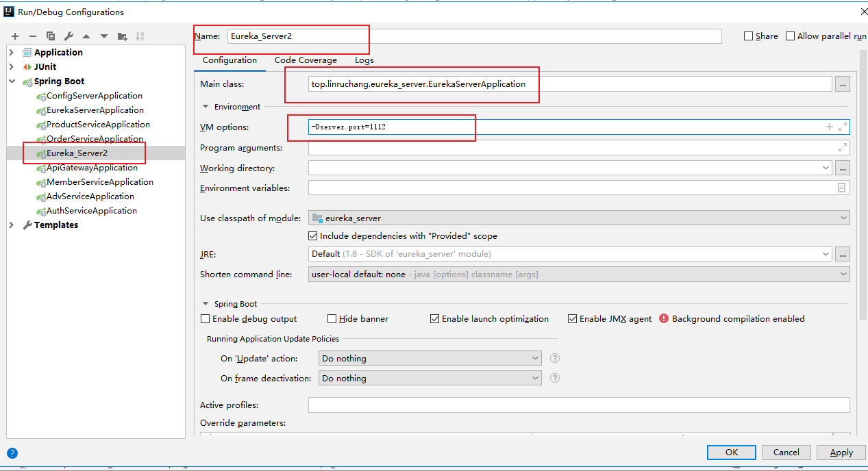868x471 pixels.
Task: Switch to the Code Coverage tab
Action: click(x=306, y=60)
